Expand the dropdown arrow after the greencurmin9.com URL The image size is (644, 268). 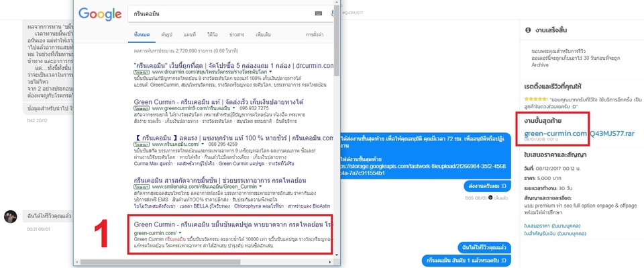tap(234, 109)
